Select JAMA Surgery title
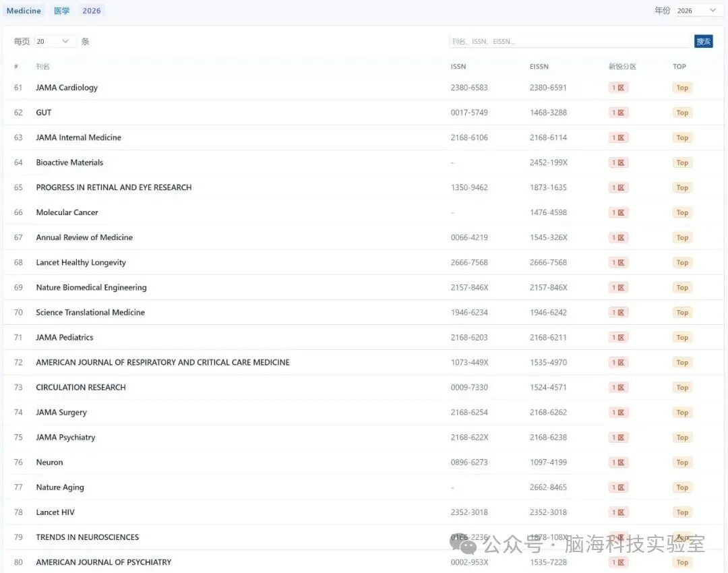 click(61, 413)
